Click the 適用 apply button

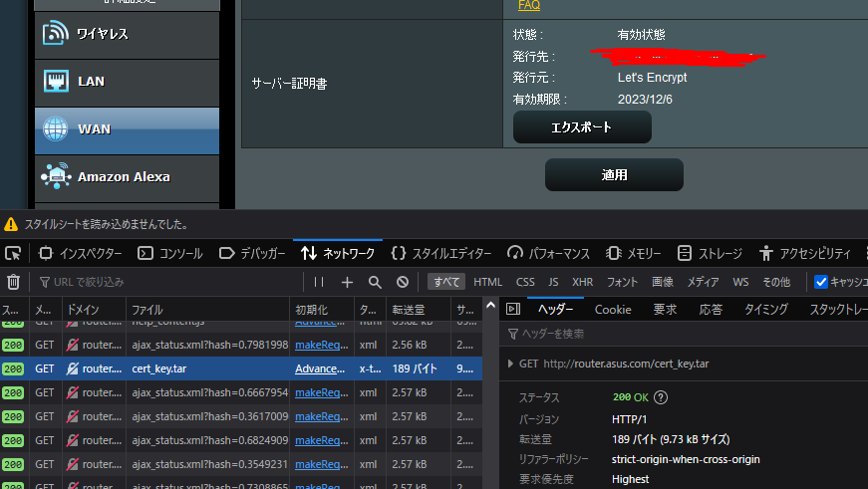(614, 175)
